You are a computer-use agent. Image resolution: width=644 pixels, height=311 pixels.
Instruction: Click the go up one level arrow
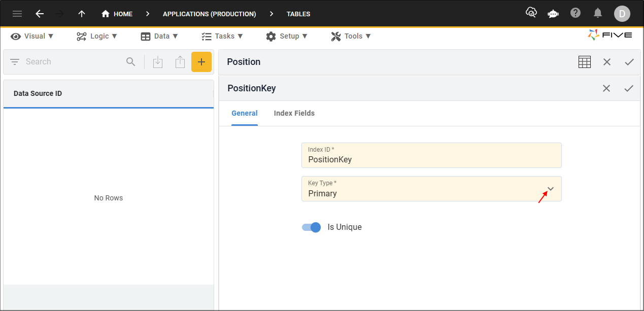pyautogui.click(x=81, y=14)
